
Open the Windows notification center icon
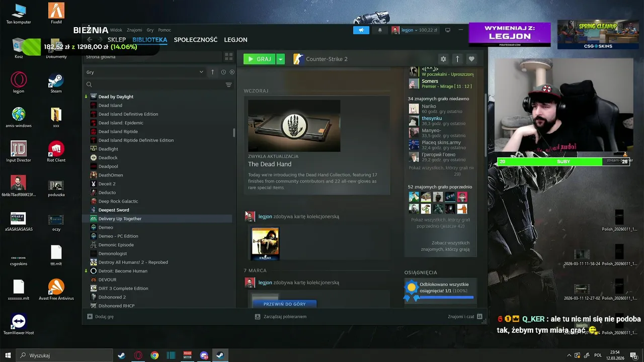point(633,355)
